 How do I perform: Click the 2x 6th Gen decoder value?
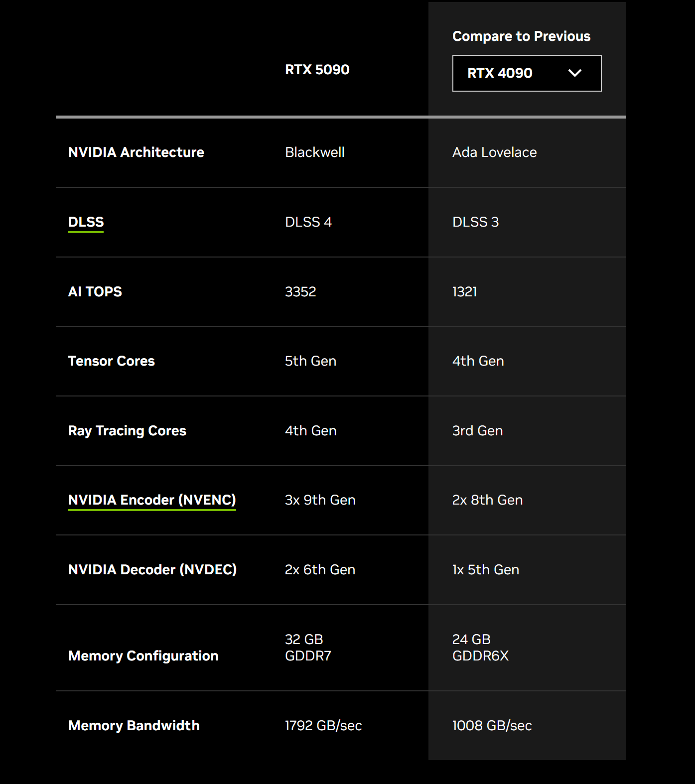point(320,570)
